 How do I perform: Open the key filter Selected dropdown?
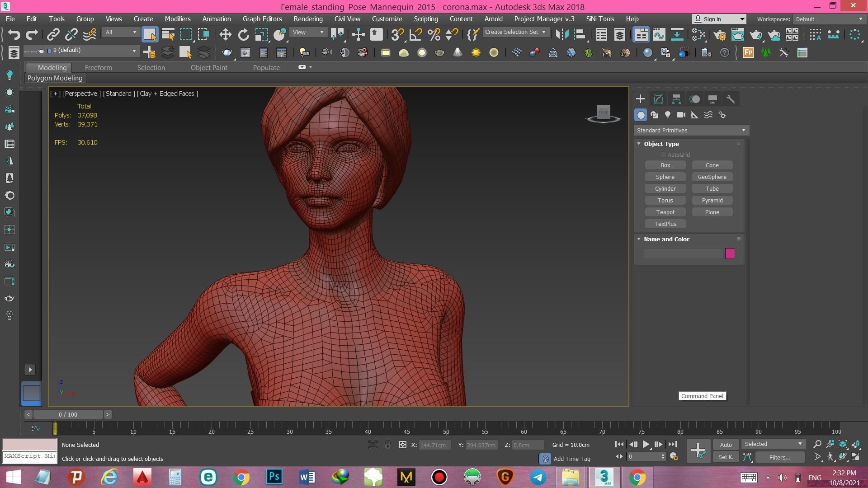point(774,444)
